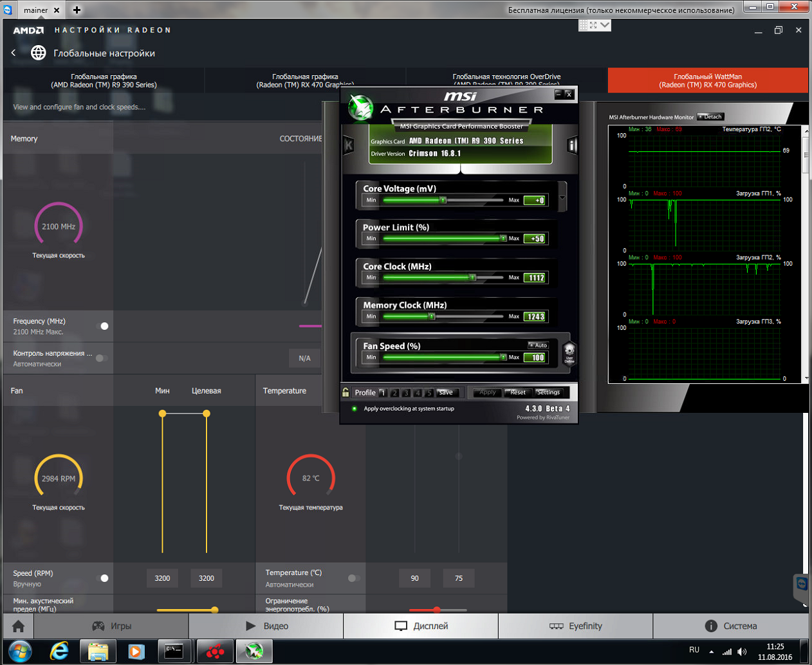Viewport: 812px width, 665px height.
Task: Click the Core Clock value field 1112
Action: 535,278
